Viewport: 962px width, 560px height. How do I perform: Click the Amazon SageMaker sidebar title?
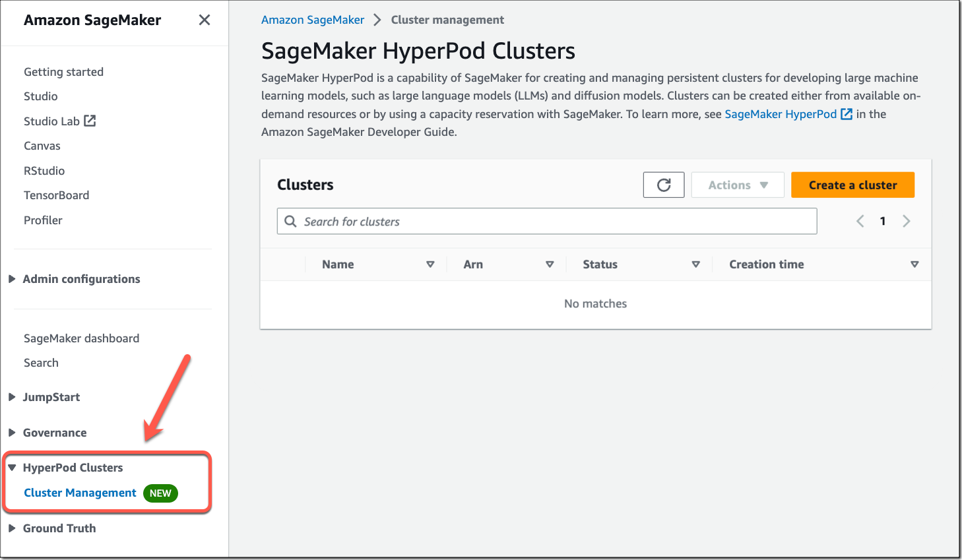pyautogui.click(x=92, y=20)
